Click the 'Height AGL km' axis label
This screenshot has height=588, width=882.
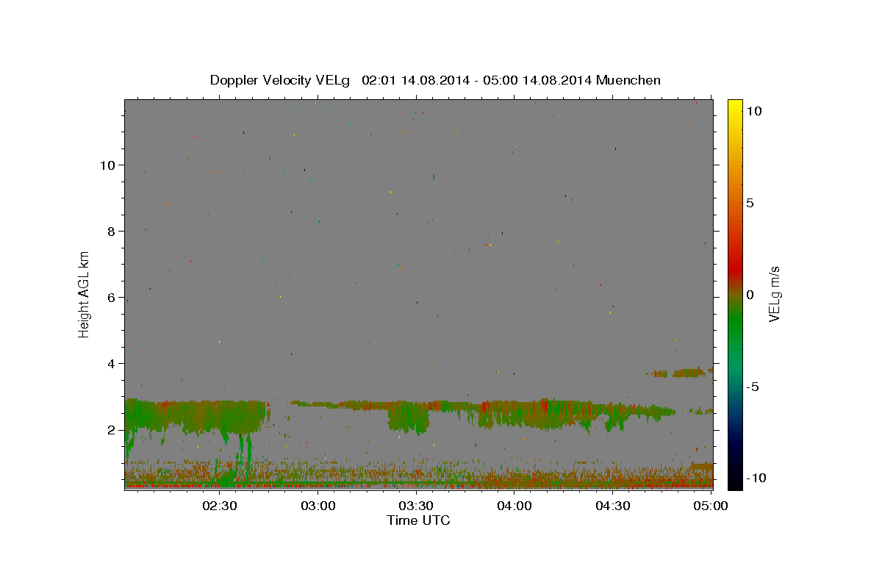click(85, 294)
